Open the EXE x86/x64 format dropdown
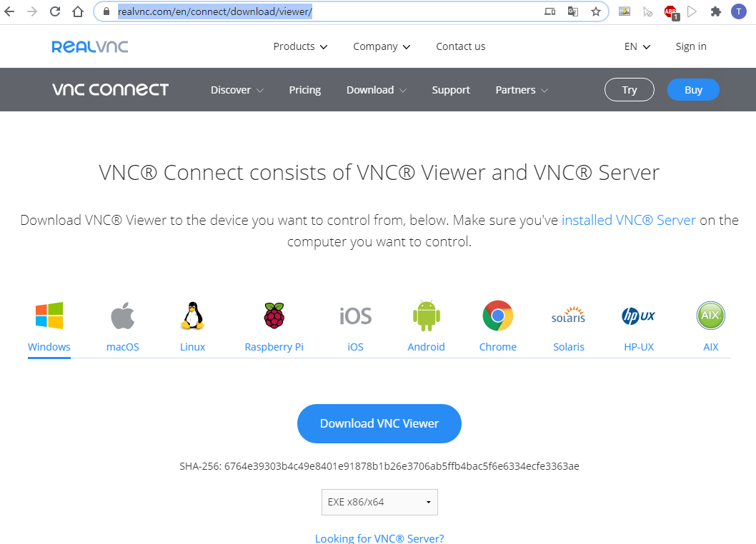Screen dimensions: 756x544 pyautogui.click(x=379, y=502)
